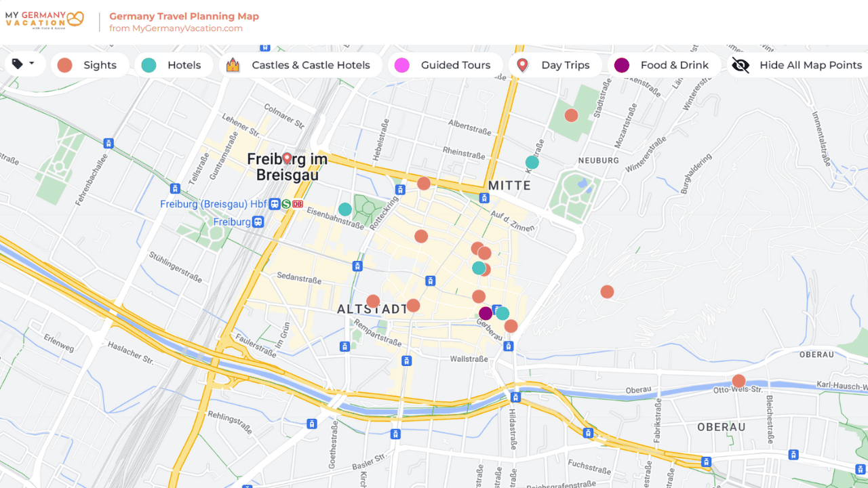Click tram stop icon below Blechestraße
Image resolution: width=868 pixels, height=488 pixels.
tap(793, 454)
